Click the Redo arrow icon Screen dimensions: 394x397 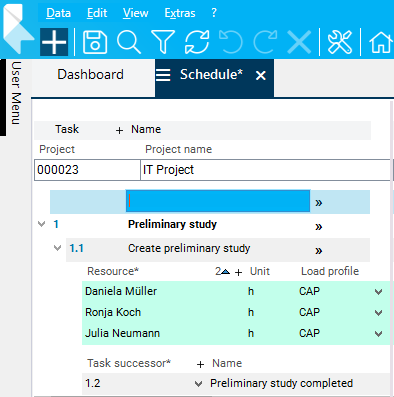(265, 42)
